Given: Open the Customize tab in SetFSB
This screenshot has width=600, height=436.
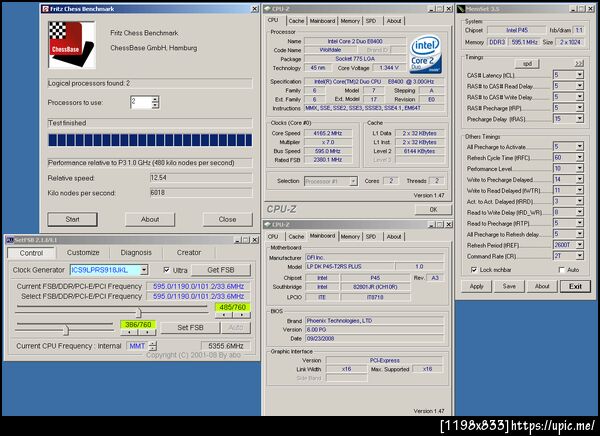Looking at the screenshot, I should coord(83,253).
